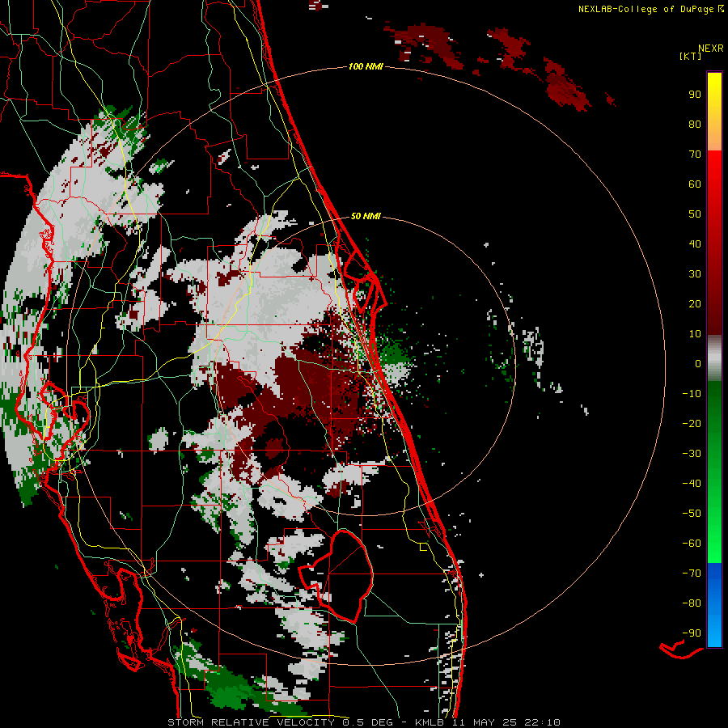The height and width of the screenshot is (728, 728).
Task: Click the 50 NMI range ring label
Action: [366, 216]
